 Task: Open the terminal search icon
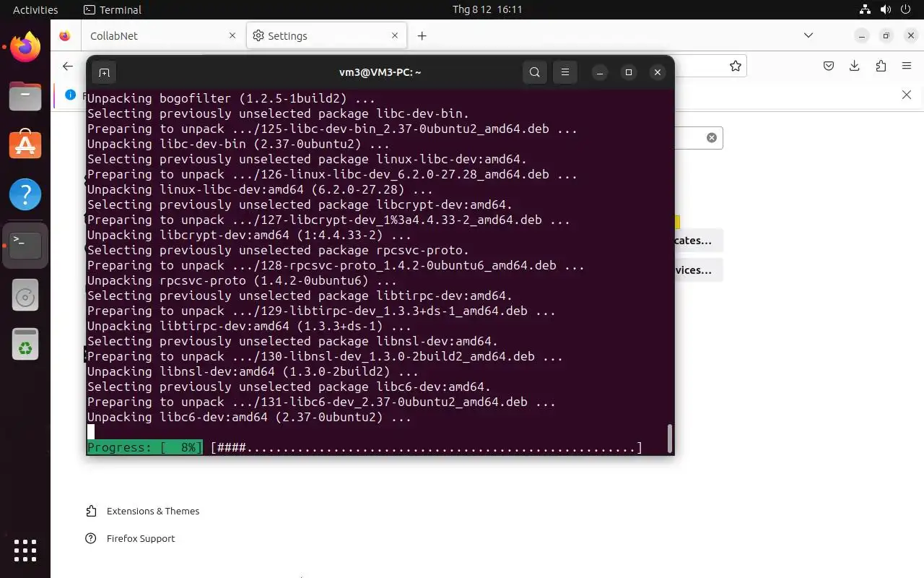coord(535,72)
